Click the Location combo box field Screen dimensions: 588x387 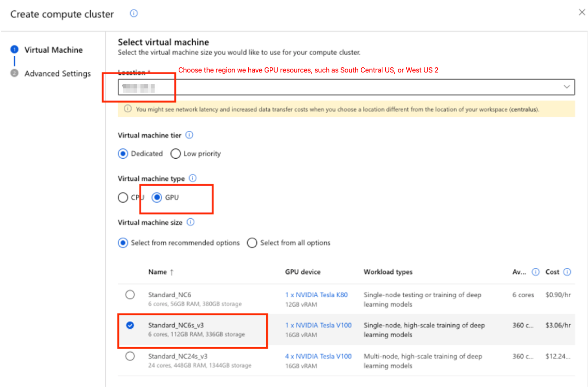pyautogui.click(x=346, y=87)
